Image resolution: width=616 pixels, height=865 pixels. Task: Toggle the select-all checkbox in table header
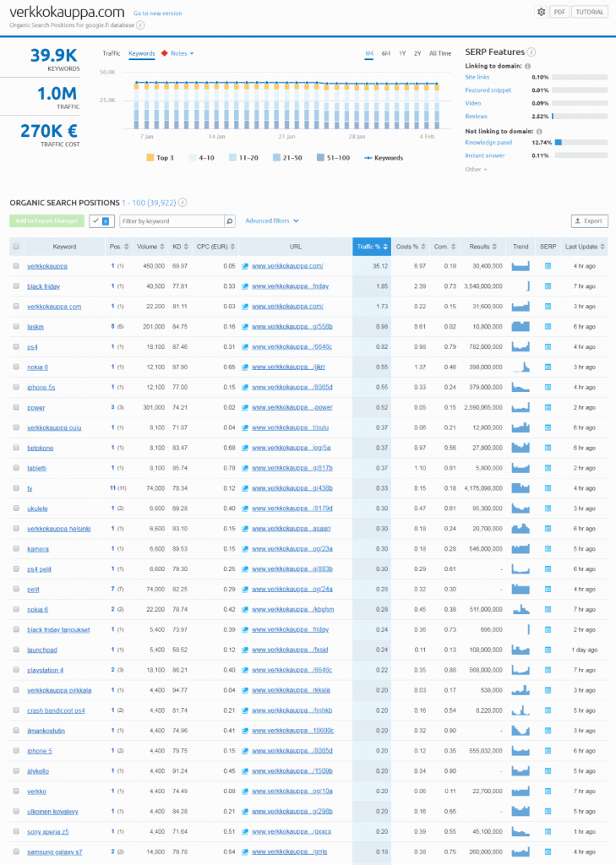[16, 247]
